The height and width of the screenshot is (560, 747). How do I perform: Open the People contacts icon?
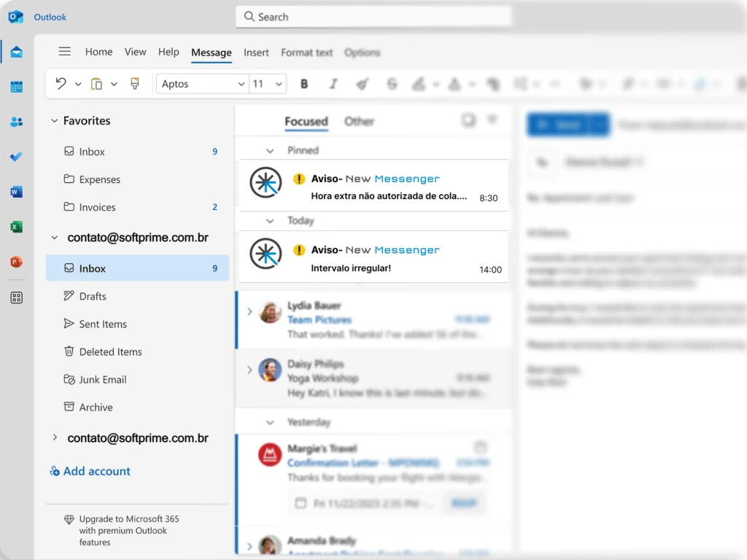point(16,122)
